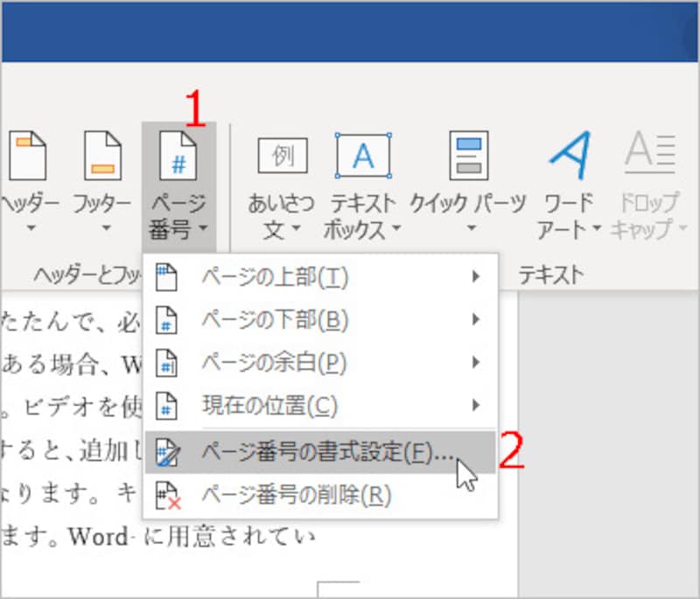This screenshot has width=700, height=599.
Task: Click the Text Box (テキストボックス) icon
Action: click(365, 156)
